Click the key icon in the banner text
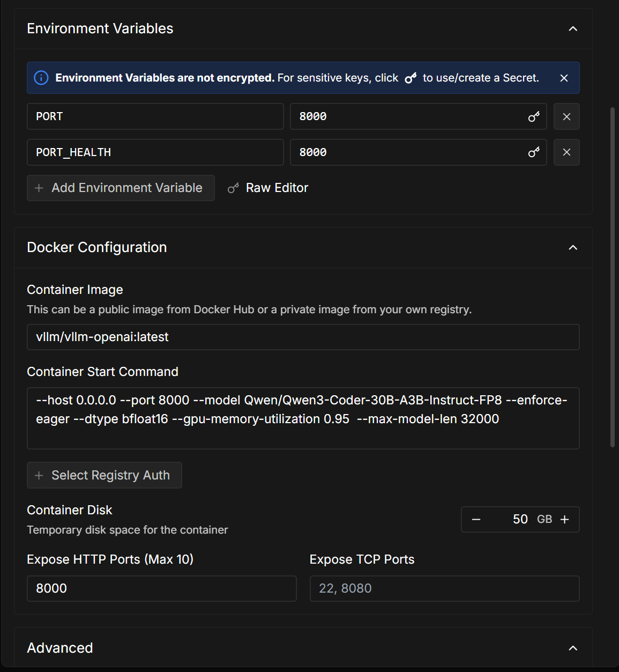The image size is (619, 672). (x=411, y=78)
